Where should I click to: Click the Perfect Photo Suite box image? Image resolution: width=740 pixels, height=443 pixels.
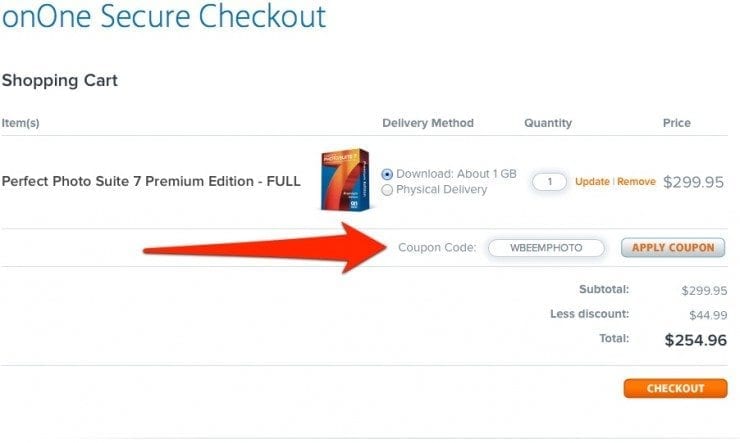click(x=345, y=180)
